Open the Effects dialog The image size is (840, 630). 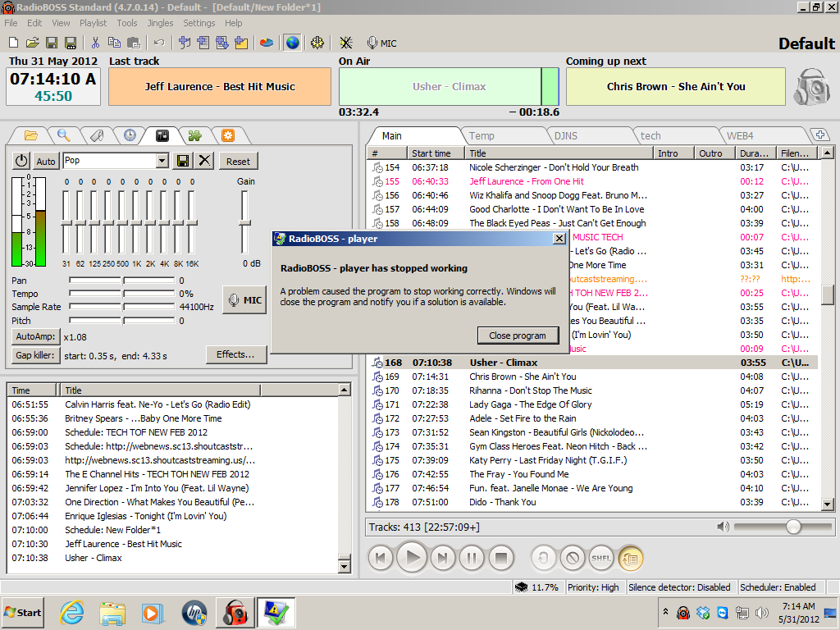click(235, 354)
